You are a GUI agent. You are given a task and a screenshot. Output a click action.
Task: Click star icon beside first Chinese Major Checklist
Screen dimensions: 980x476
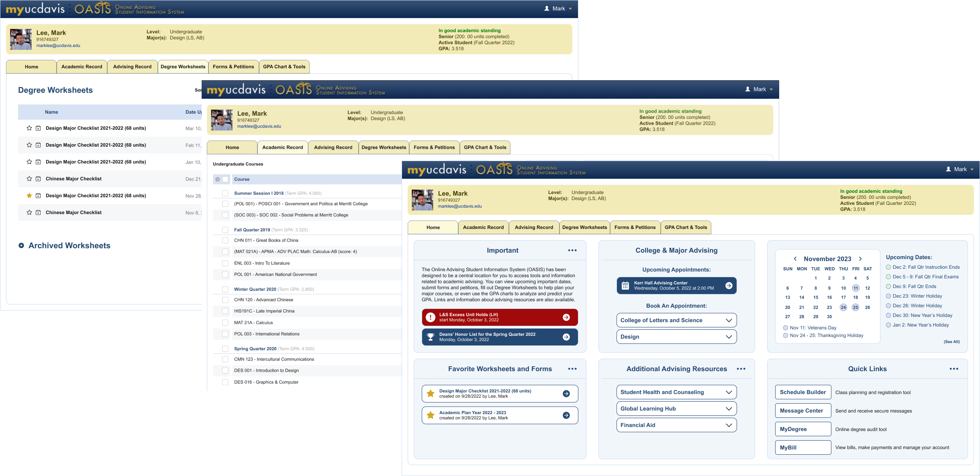tap(29, 179)
